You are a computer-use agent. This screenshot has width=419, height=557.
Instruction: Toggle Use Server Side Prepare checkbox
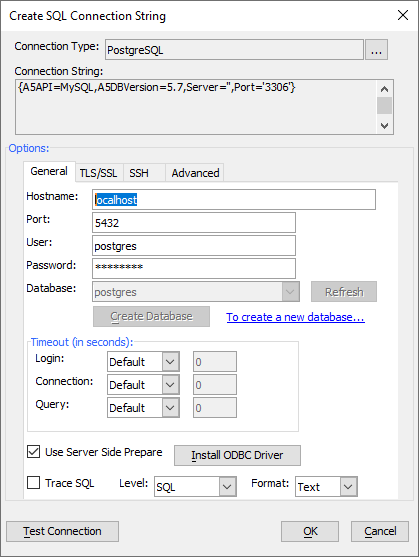click(x=33, y=452)
